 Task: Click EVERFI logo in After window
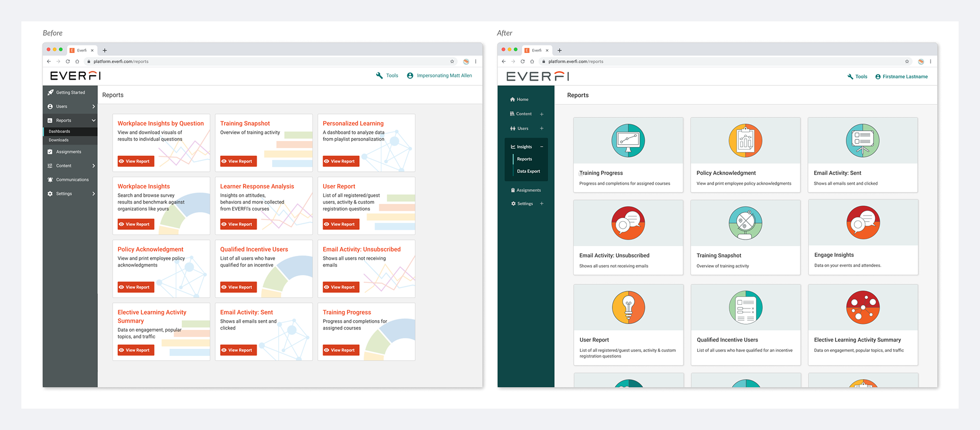point(537,77)
